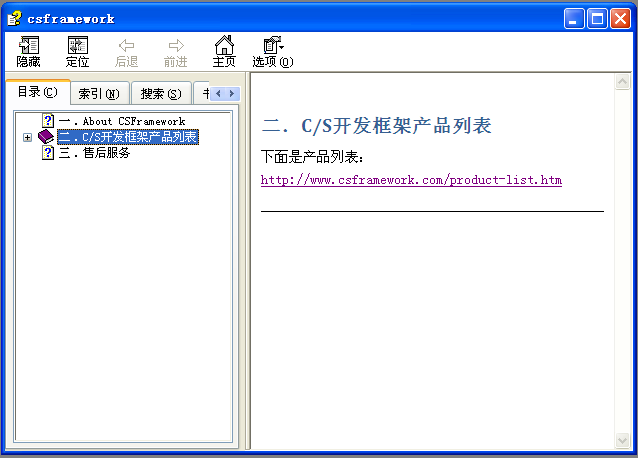The image size is (638, 458).
Task: Select the 三. 售后服务 topic
Action: pos(94,153)
